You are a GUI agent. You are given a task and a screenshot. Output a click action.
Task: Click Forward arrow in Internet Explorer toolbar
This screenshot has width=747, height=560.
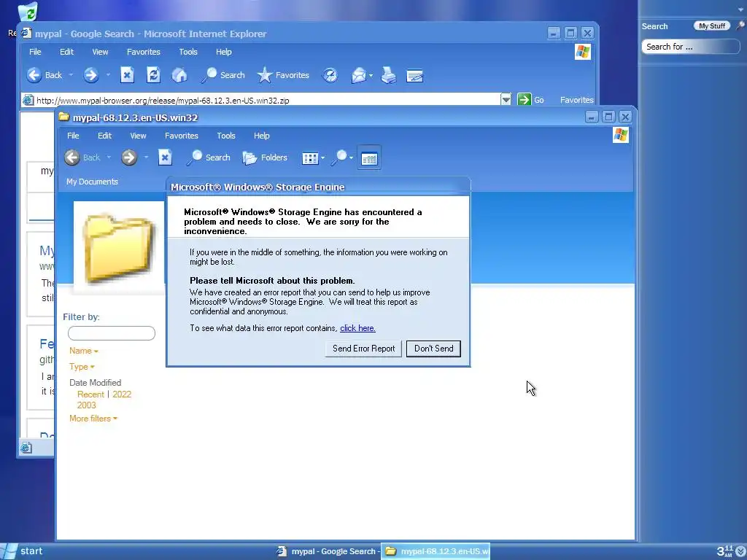tap(90, 75)
